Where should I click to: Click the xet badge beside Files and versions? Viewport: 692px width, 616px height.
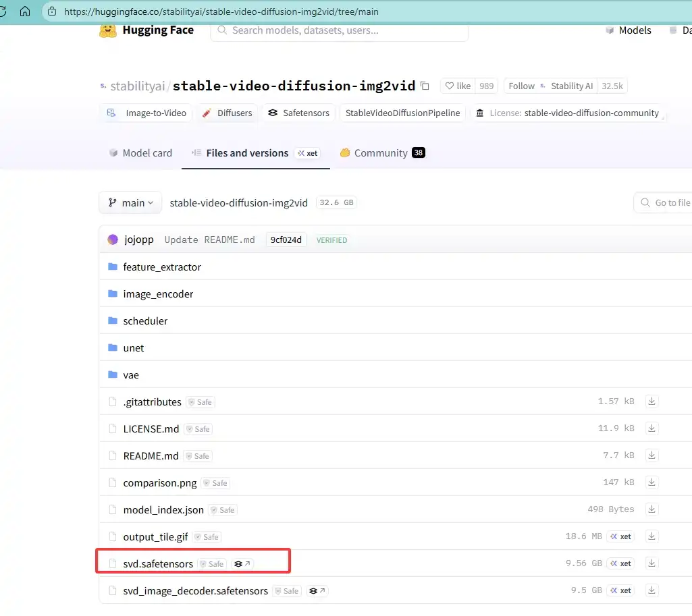[308, 153]
